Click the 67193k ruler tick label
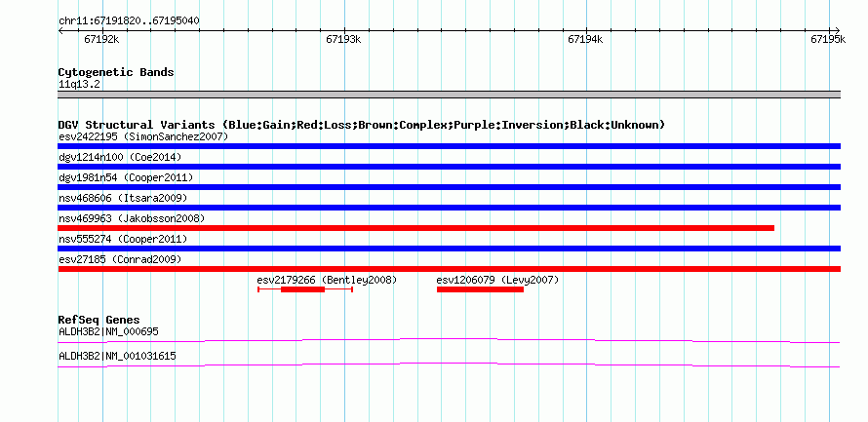 [x=343, y=39]
